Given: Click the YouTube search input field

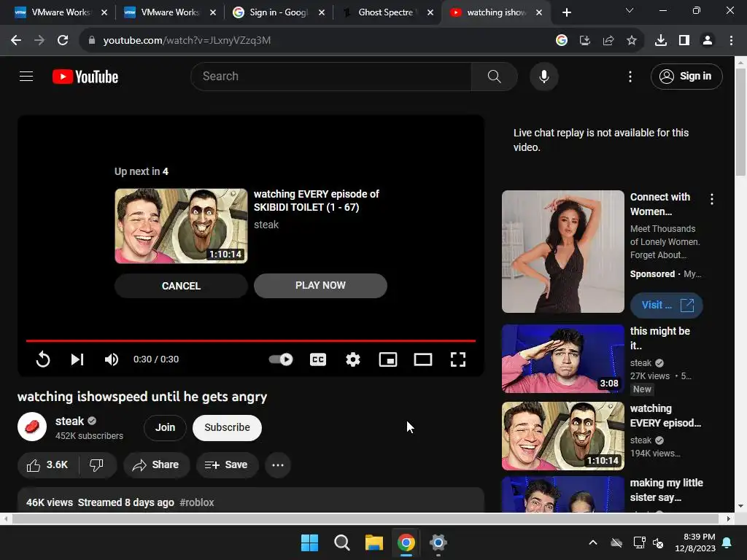Looking at the screenshot, I should click(331, 76).
